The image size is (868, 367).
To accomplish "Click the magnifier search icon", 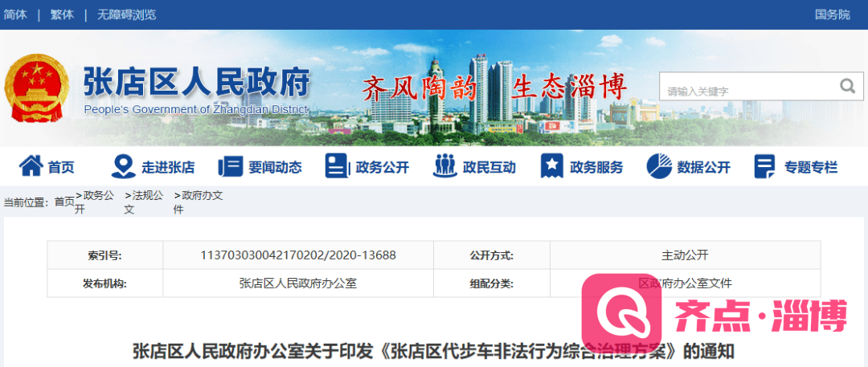I will click(x=847, y=86).
